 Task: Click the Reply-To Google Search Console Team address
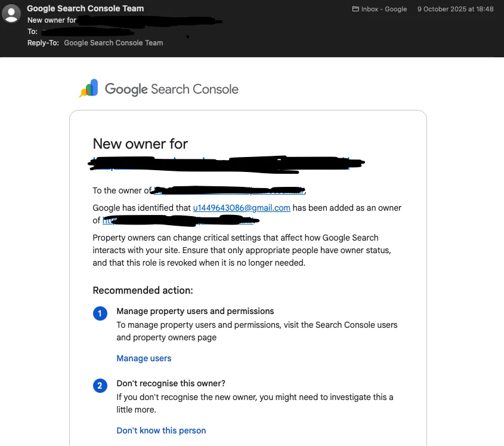pos(113,43)
